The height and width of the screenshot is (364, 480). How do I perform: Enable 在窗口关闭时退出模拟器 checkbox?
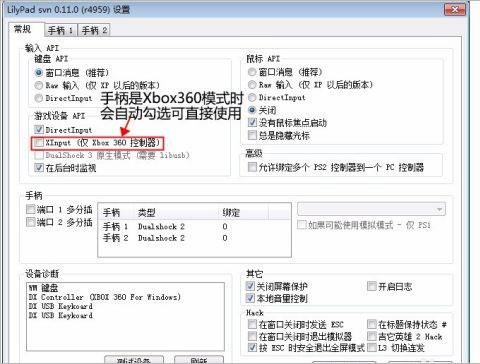pyautogui.click(x=252, y=336)
